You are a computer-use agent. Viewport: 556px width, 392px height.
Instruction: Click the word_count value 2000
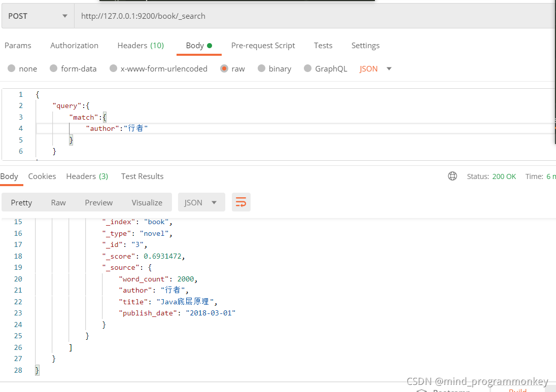tap(186, 279)
